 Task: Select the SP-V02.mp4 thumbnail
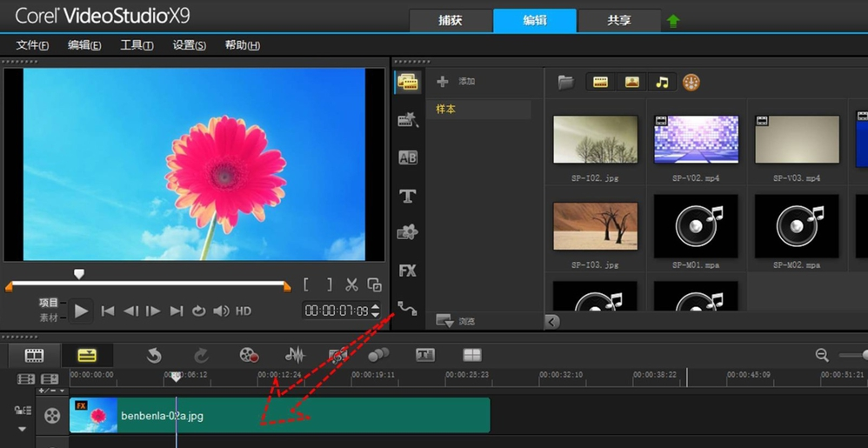click(x=696, y=139)
